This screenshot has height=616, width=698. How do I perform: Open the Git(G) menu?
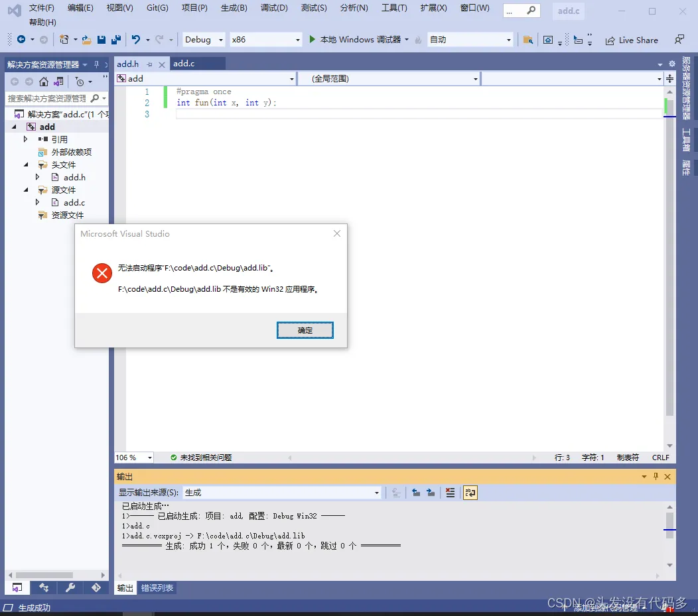[x=157, y=7]
